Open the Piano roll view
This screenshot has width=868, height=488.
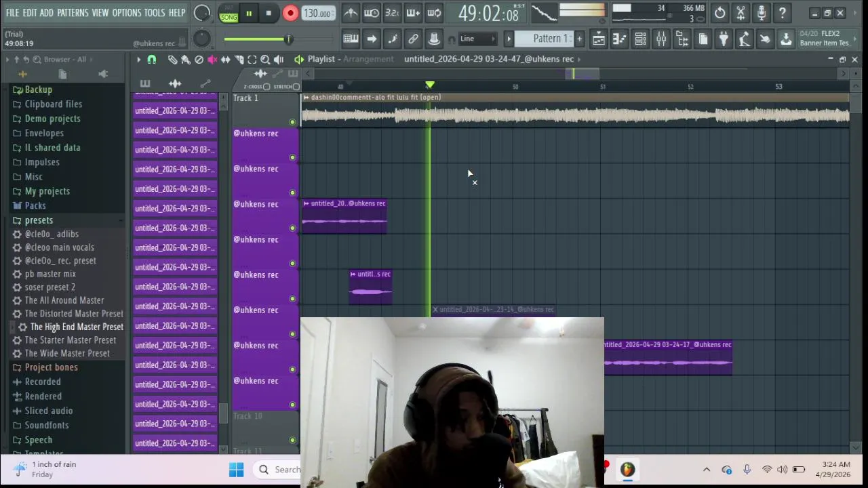619,39
